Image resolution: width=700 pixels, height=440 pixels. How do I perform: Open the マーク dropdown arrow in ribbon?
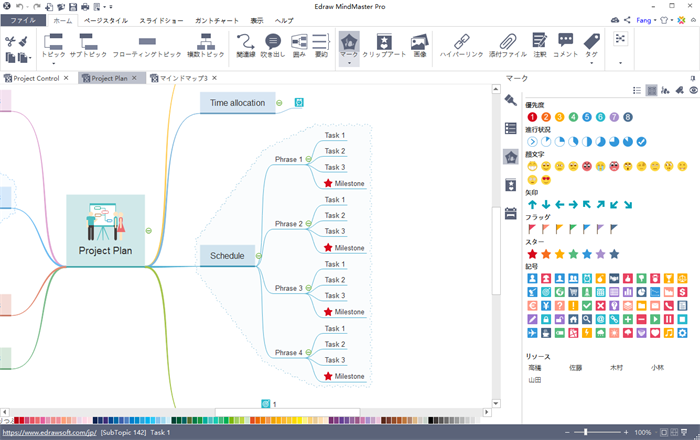[x=349, y=62]
